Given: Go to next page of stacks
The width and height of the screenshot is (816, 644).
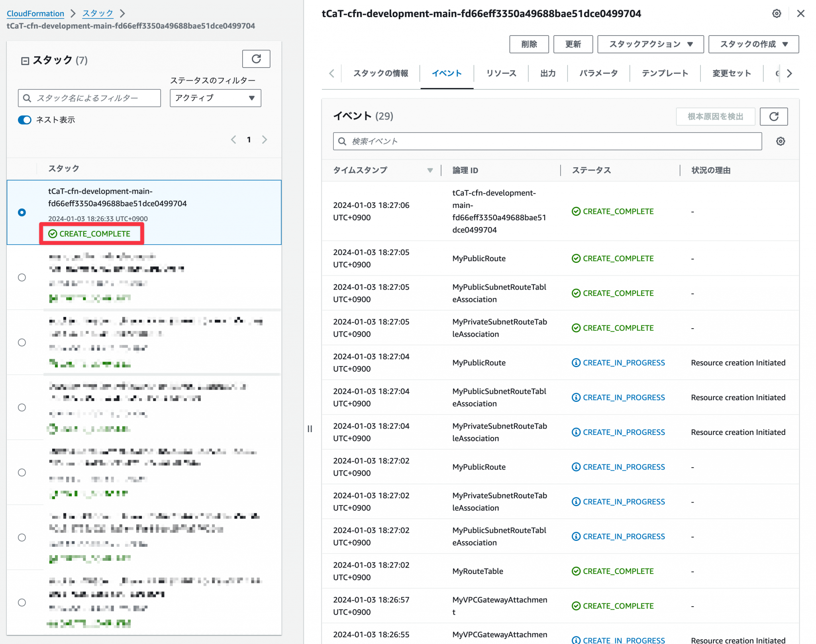Looking at the screenshot, I should coord(265,139).
